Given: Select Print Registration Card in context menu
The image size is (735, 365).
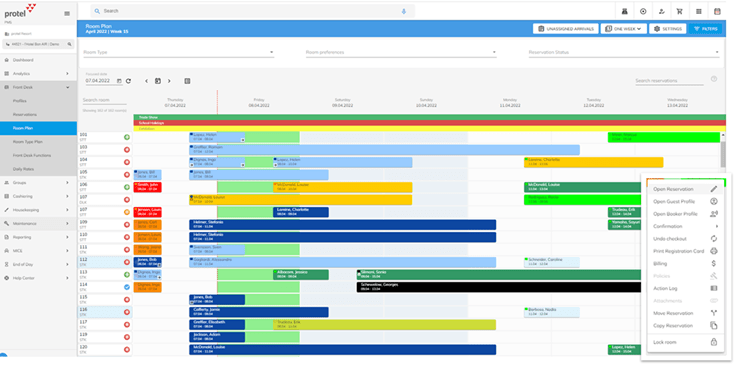Looking at the screenshot, I should coord(685,251).
